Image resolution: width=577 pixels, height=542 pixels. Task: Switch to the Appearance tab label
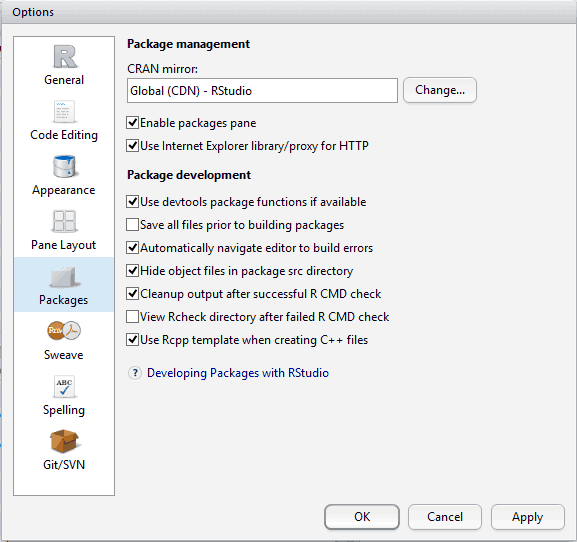[64, 190]
